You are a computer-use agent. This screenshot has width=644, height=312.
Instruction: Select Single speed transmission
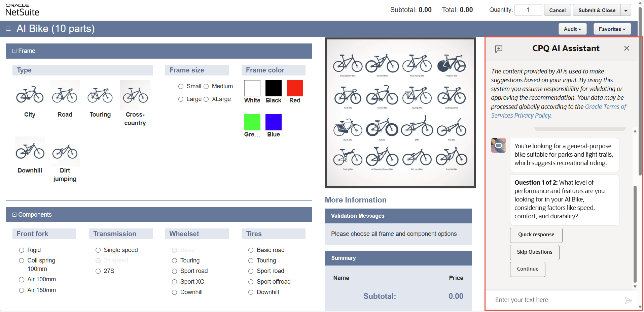98,250
